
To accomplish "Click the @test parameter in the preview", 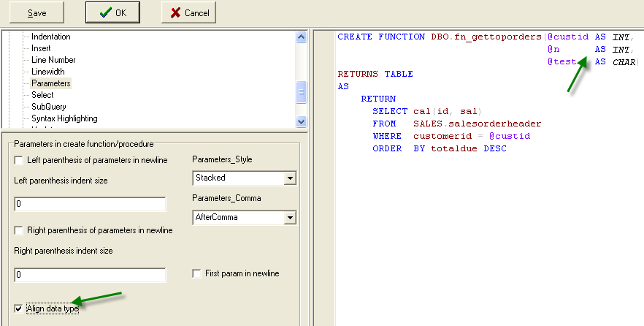I will [x=562, y=61].
